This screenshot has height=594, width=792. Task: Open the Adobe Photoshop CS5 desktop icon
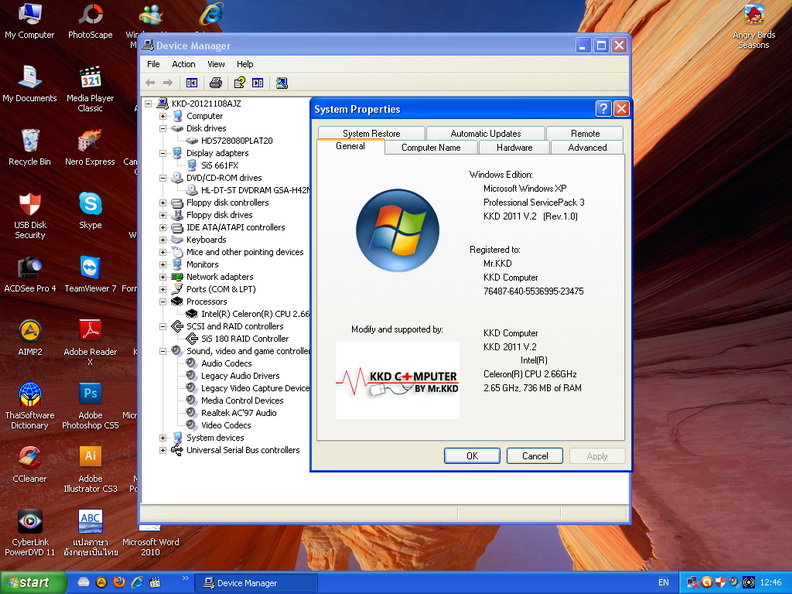[90, 394]
